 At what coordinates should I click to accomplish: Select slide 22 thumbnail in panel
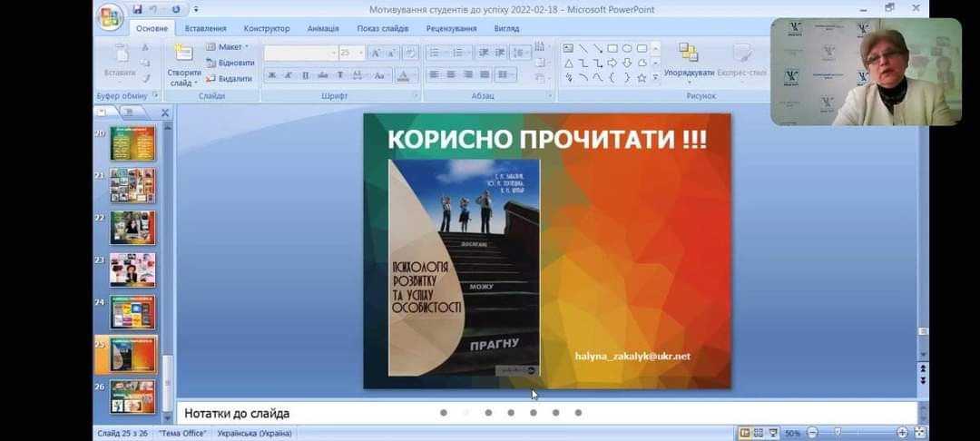tap(132, 228)
